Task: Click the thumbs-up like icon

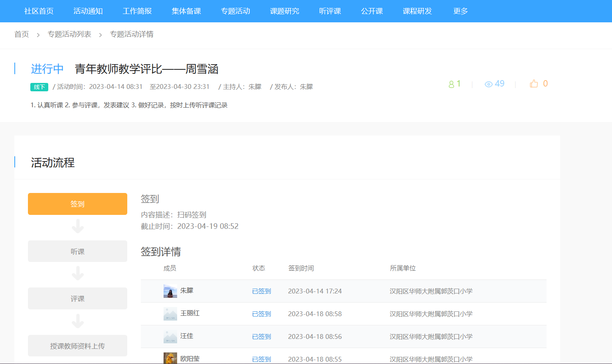Action: [534, 84]
